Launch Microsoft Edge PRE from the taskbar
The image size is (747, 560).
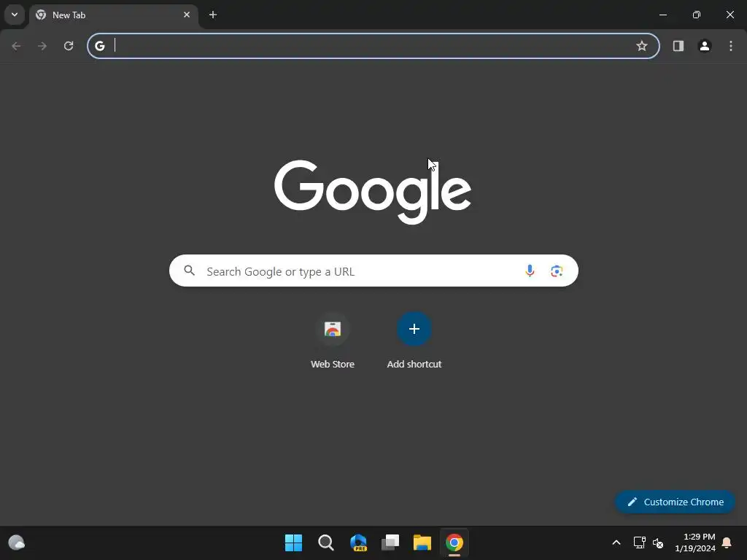coord(358,542)
